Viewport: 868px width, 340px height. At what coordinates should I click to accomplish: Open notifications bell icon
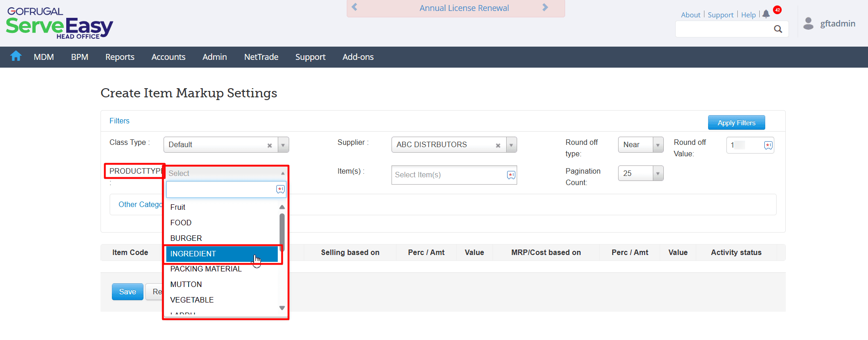click(x=766, y=14)
